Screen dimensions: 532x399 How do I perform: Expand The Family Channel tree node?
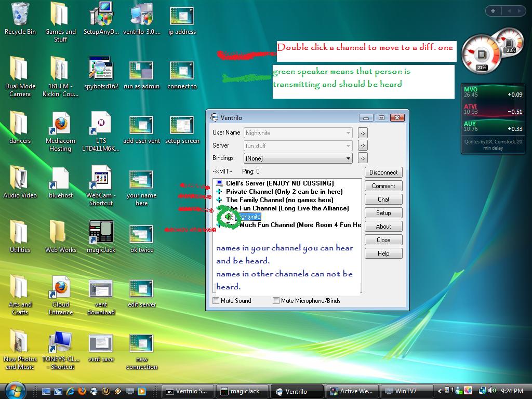(219, 200)
